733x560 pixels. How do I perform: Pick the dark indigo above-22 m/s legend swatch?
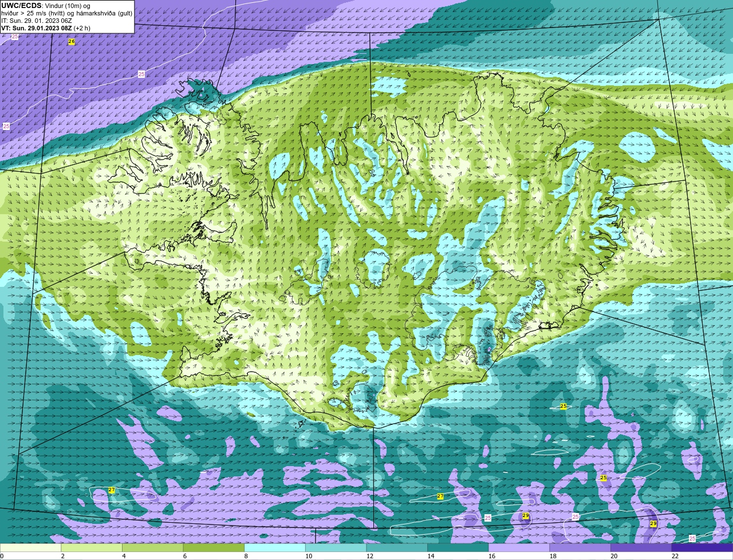click(702, 547)
